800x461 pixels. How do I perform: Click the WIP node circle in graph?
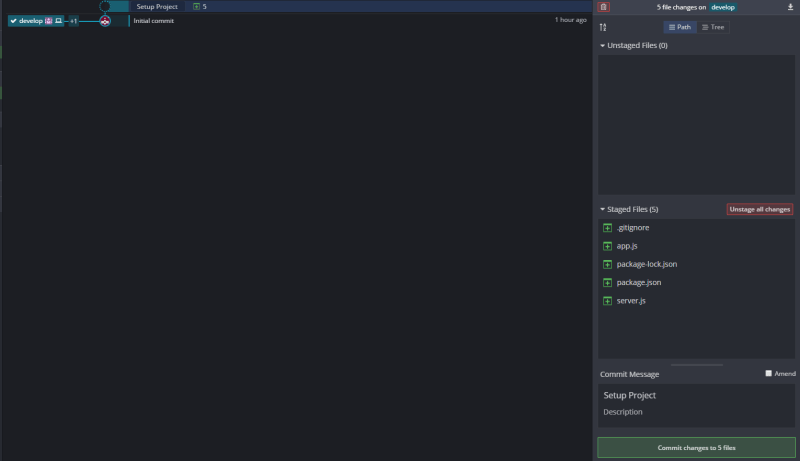click(105, 6)
